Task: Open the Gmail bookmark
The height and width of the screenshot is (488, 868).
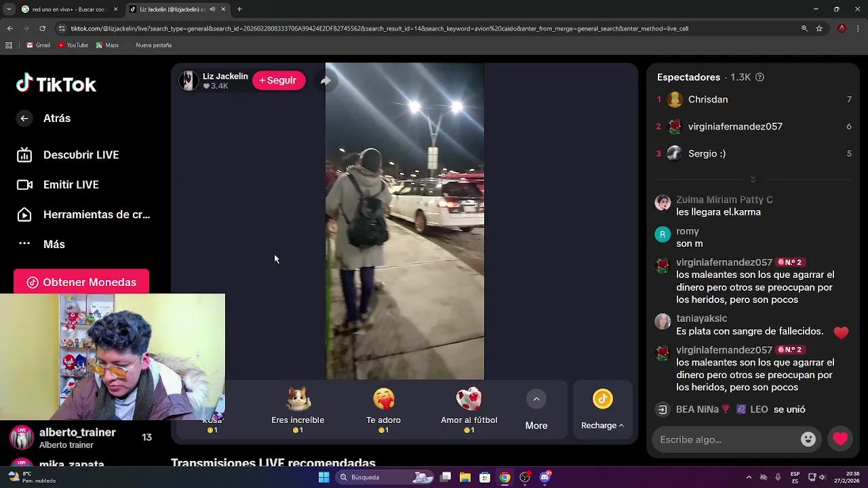Action: tap(38, 45)
